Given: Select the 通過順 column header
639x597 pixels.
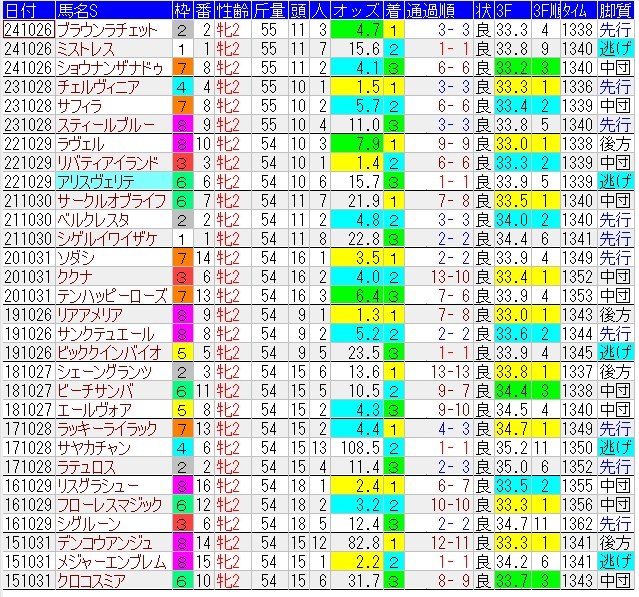Looking at the screenshot, I should [x=431, y=10].
